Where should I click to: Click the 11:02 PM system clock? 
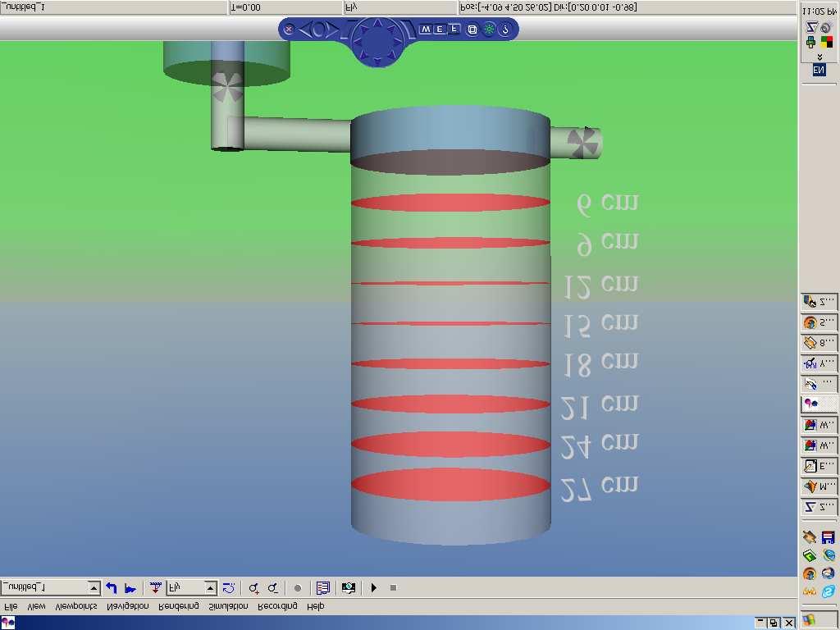point(819,11)
